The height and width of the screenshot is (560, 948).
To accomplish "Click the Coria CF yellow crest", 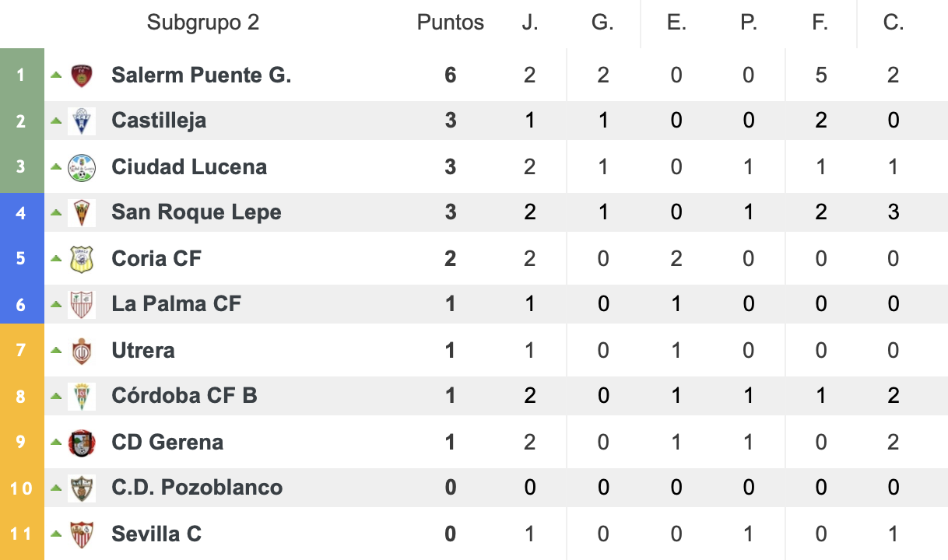I will (81, 259).
